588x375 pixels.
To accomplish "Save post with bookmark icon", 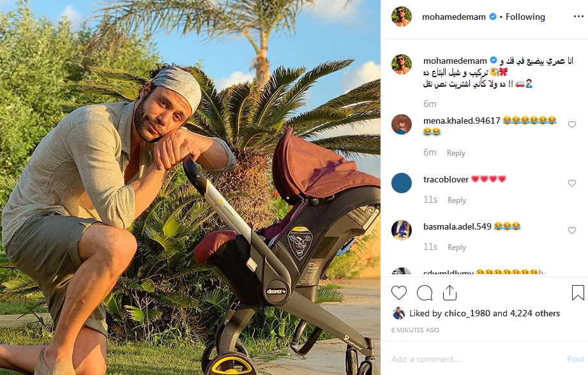I will coord(578,293).
